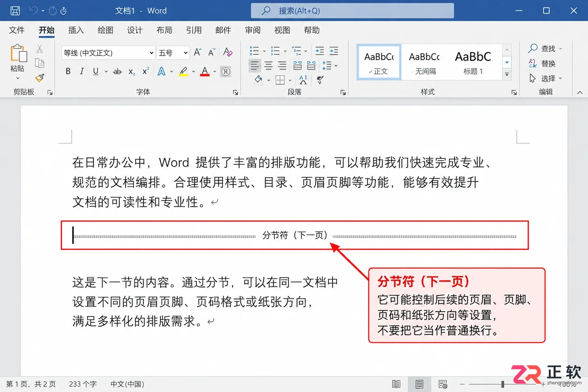Expand the font color options arrow
Image resolution: width=588 pixels, height=392 pixels.
click(x=215, y=72)
